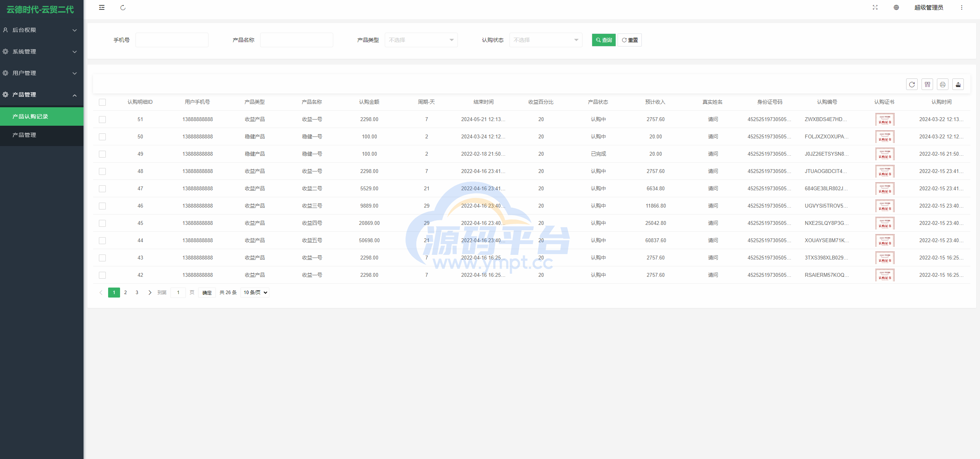The width and height of the screenshot is (980, 459).
Task: Open certificate thumbnail for record 47
Action: pos(885,189)
